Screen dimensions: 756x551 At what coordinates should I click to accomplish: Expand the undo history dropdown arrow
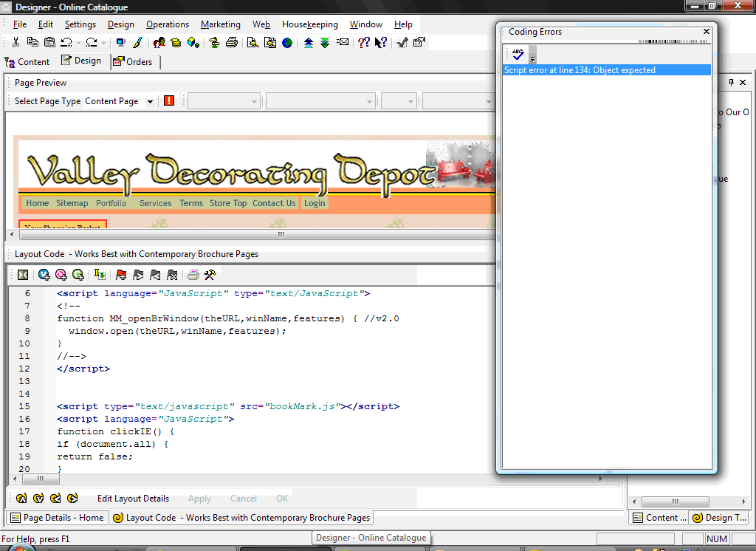point(78,43)
